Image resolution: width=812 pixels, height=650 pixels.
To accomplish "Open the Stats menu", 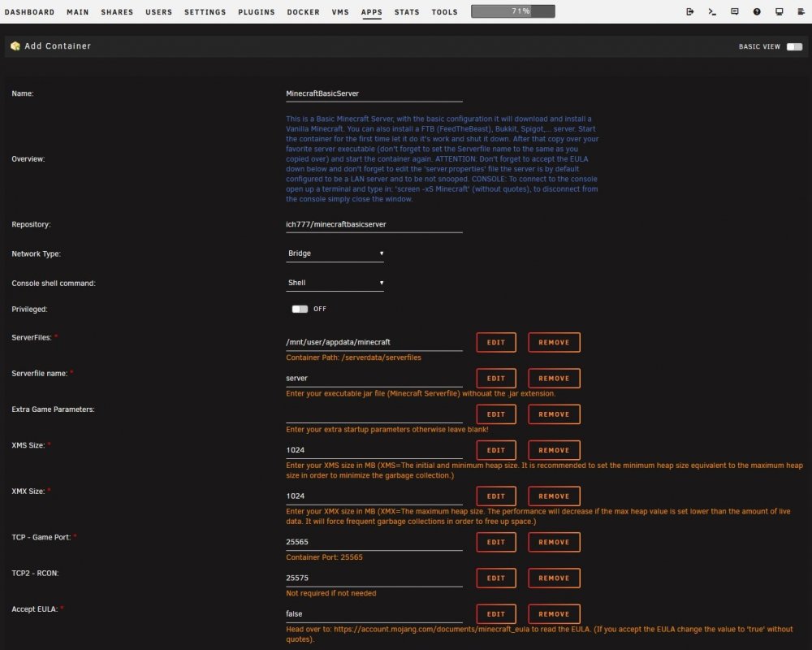I will click(407, 12).
